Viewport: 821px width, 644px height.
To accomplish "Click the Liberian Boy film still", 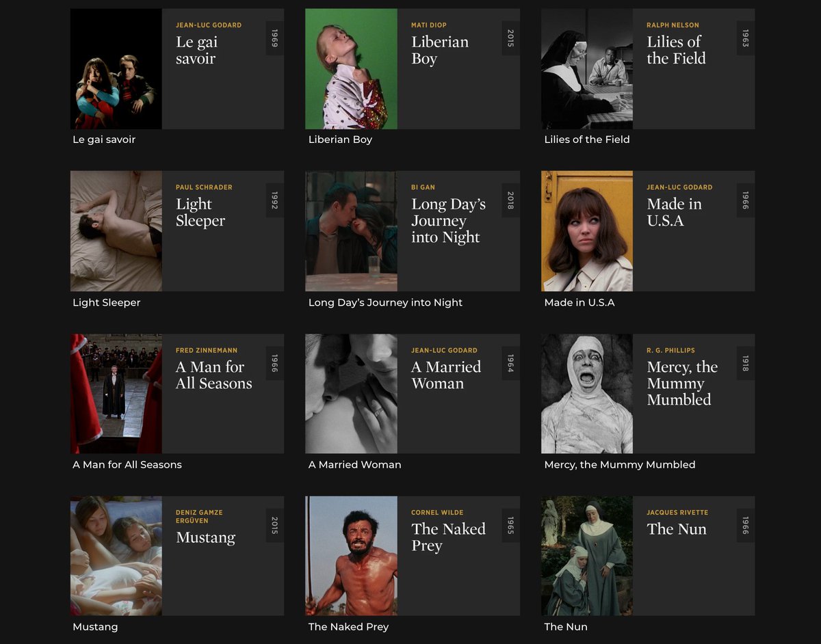I will pos(351,68).
